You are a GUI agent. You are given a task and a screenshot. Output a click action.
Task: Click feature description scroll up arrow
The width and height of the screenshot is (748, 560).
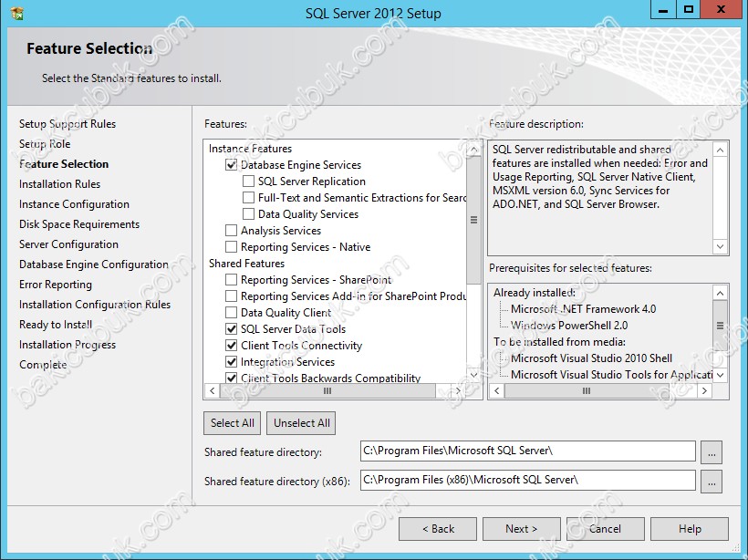pos(720,150)
